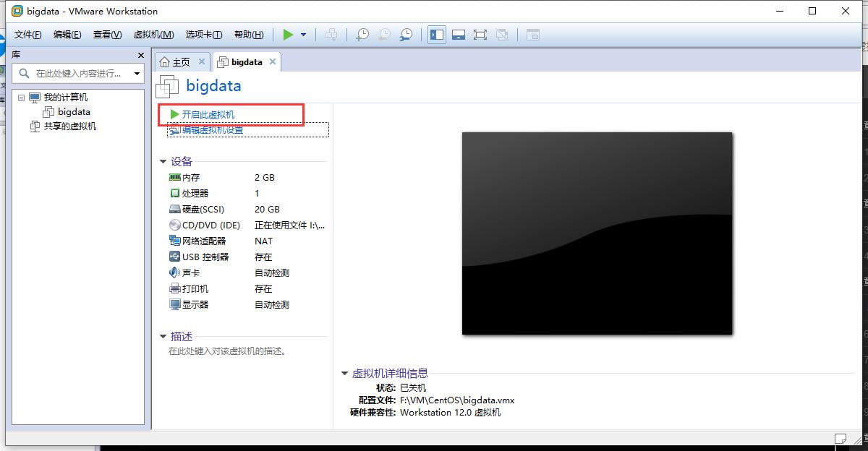The height and width of the screenshot is (451, 868).
Task: Close the 库 library panel
Action: coord(141,55)
